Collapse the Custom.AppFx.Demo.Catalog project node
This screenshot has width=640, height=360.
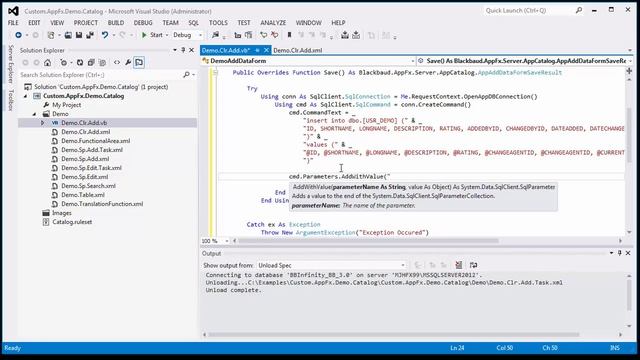click(x=25, y=96)
